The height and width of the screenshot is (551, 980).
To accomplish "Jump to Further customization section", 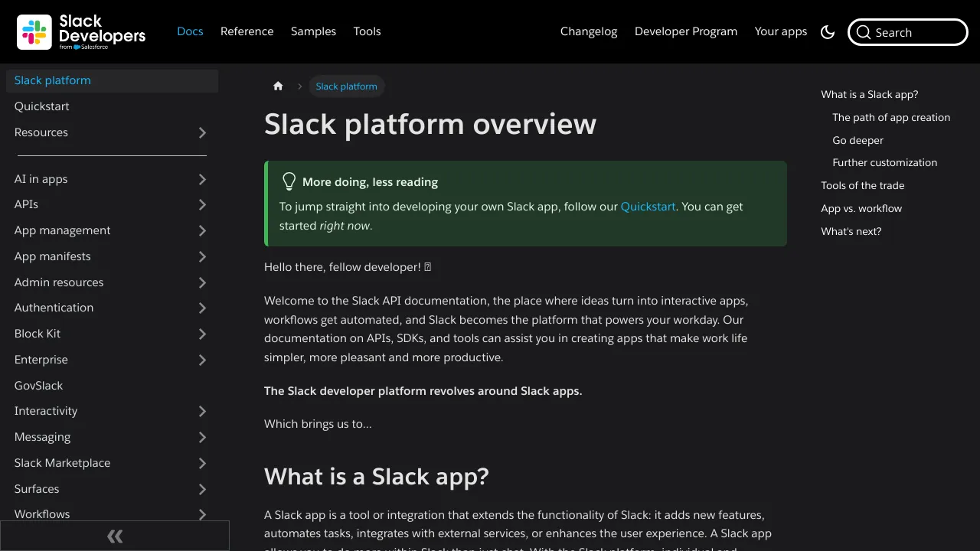I will point(885,163).
